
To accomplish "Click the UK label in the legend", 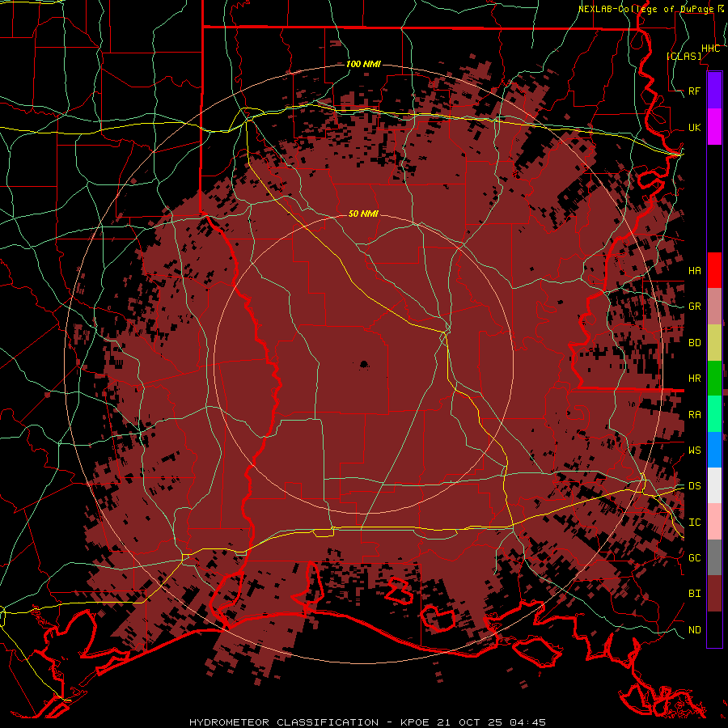I will 694,127.
